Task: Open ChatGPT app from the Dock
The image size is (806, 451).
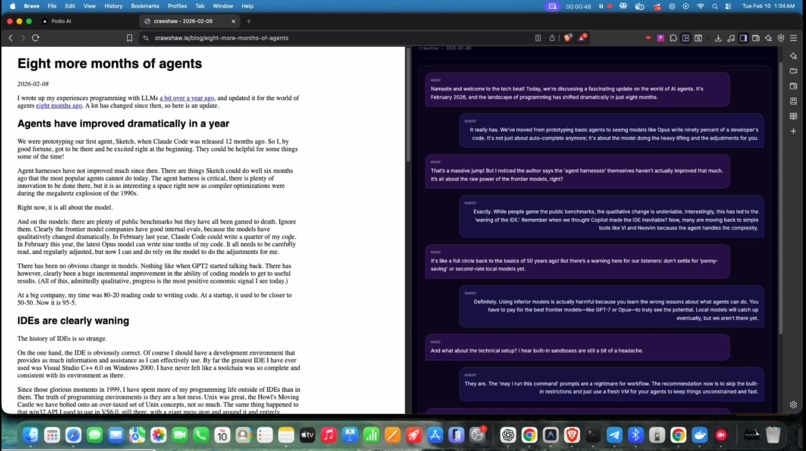Action: 508,435
